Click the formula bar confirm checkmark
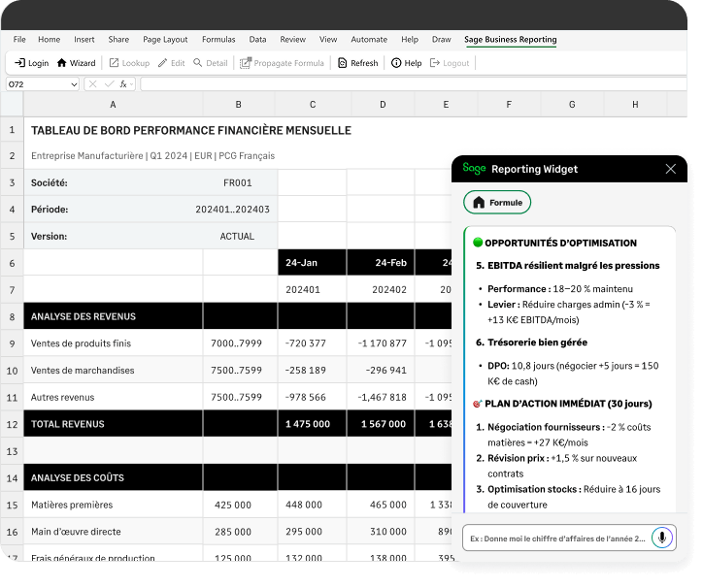This screenshot has height=588, width=703. (x=109, y=83)
